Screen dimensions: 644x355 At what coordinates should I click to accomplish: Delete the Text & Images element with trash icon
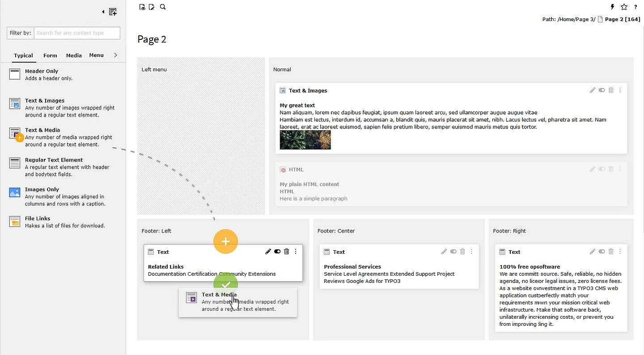click(611, 90)
